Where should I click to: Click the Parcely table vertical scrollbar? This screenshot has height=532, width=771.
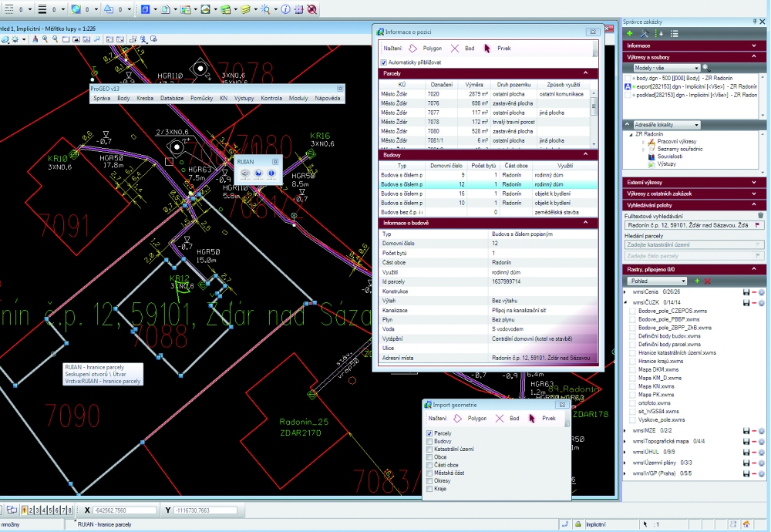click(x=594, y=118)
